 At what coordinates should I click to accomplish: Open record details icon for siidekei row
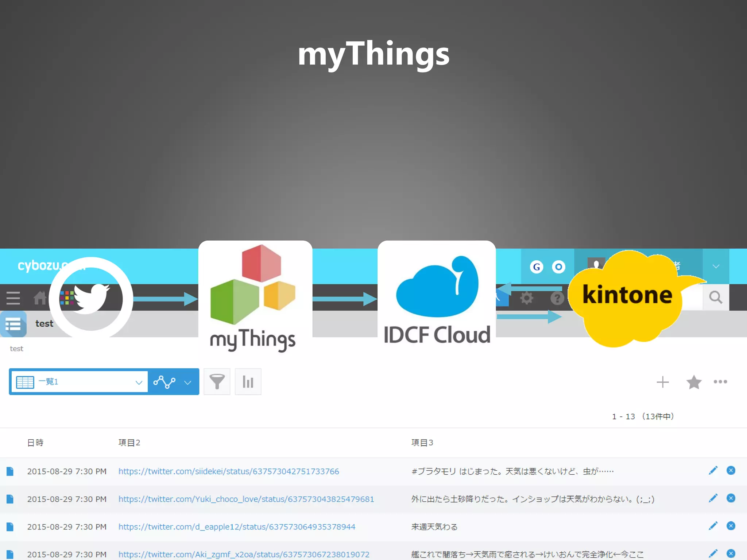point(10,471)
